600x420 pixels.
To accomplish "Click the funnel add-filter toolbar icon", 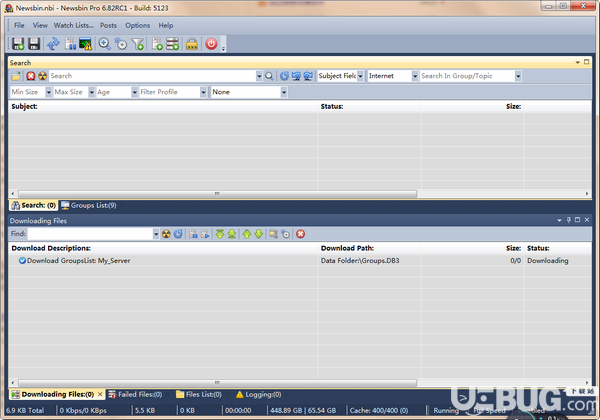I will point(138,44).
